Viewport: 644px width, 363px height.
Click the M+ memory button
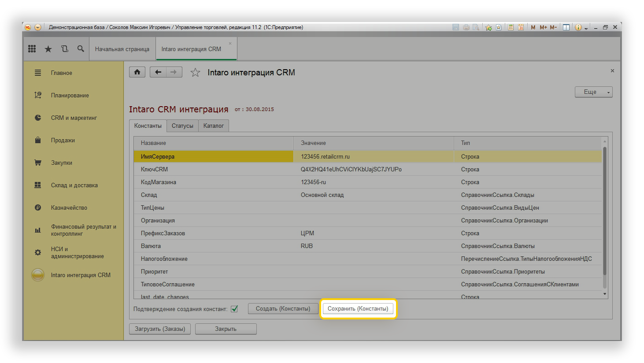pos(543,27)
